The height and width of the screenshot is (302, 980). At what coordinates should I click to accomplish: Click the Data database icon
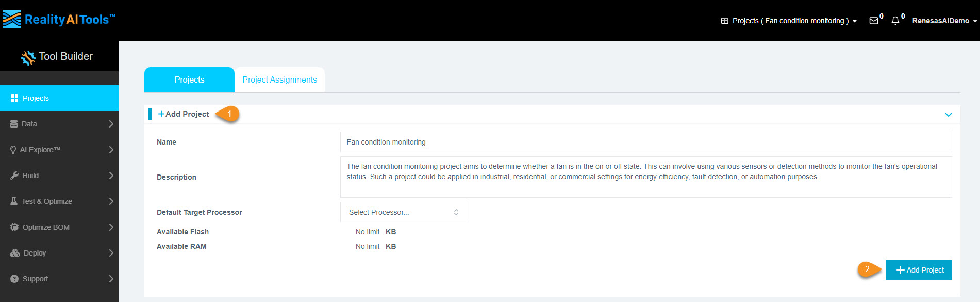click(x=14, y=124)
